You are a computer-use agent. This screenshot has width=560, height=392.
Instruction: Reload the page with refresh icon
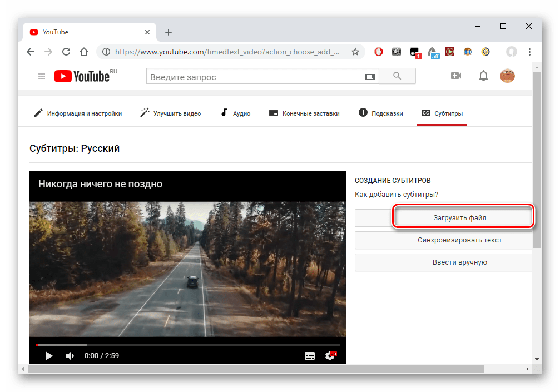click(x=66, y=52)
